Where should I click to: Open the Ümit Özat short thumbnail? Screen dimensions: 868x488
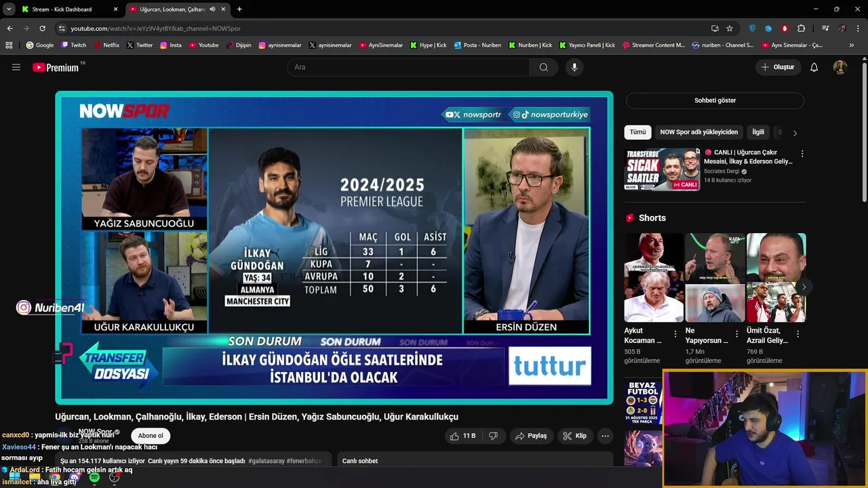click(776, 278)
